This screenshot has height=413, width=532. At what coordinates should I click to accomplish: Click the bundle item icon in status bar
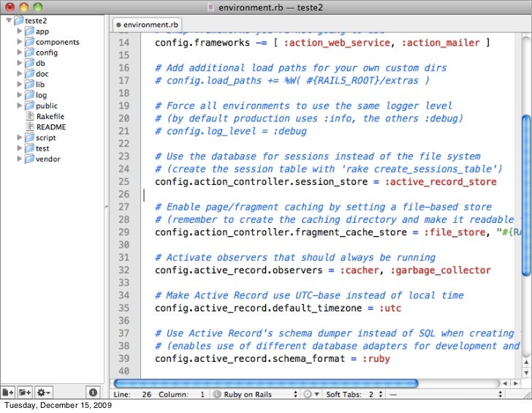click(x=311, y=394)
